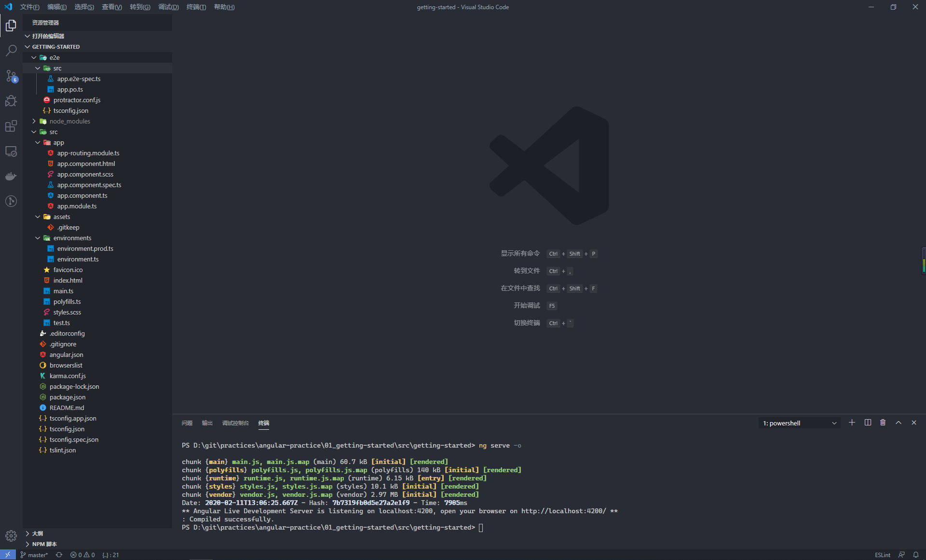This screenshot has width=926, height=560.
Task: Open the Git Graph icon in the activity bar
Action: [x=11, y=201]
